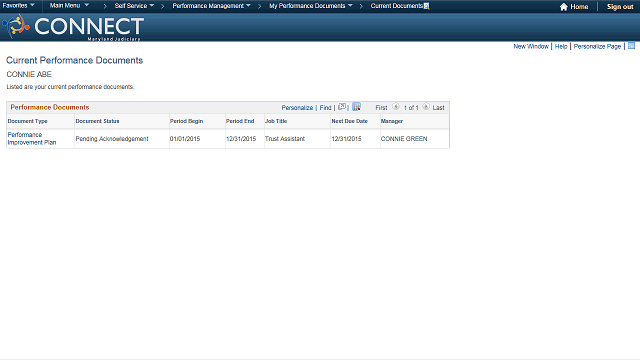Click the page info icon beside Personalize Page
The image size is (640, 360).
click(x=631, y=46)
